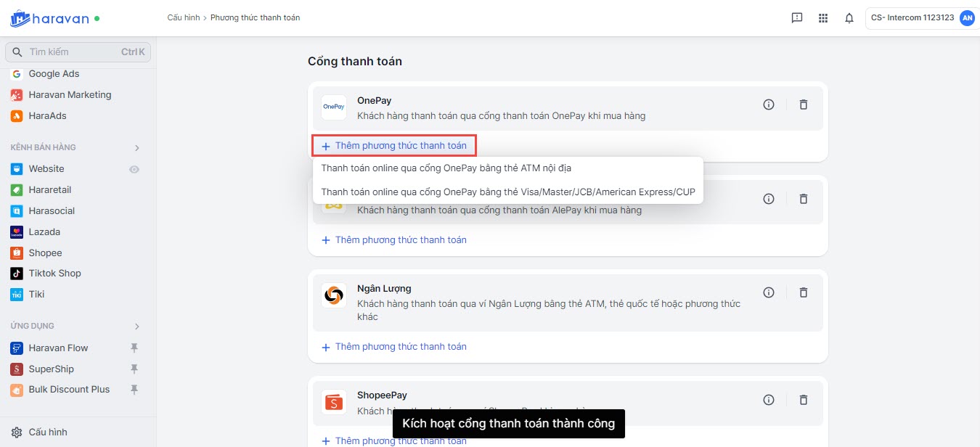Open Ngân Lượng info icon
The width and height of the screenshot is (980, 447).
pos(769,292)
